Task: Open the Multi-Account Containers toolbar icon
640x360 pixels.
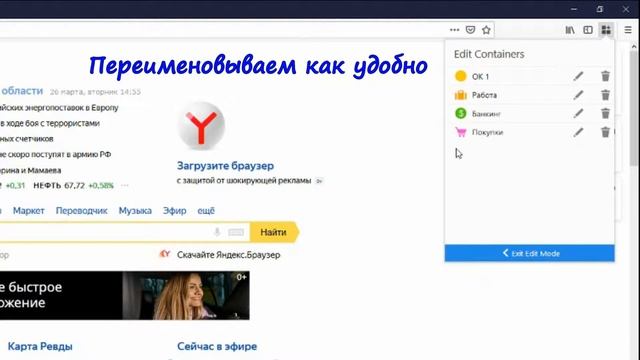Action: (606, 30)
